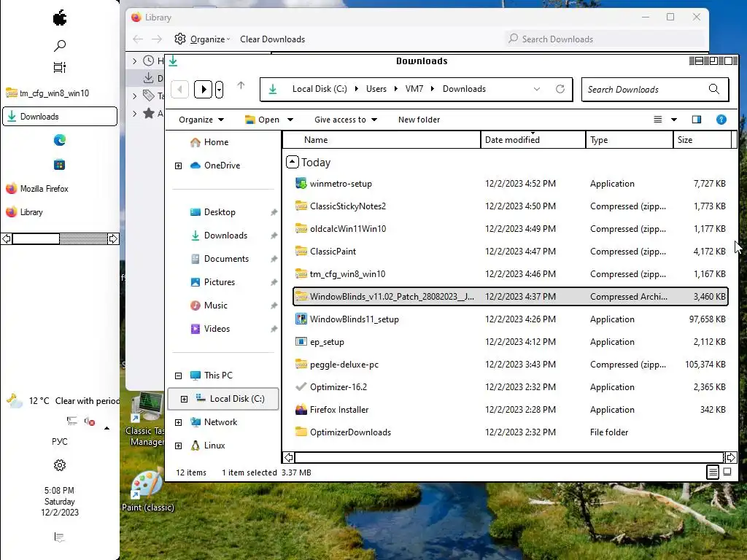Select the ClassicStickyNotes2 zip file
747x560 pixels.
point(510,206)
